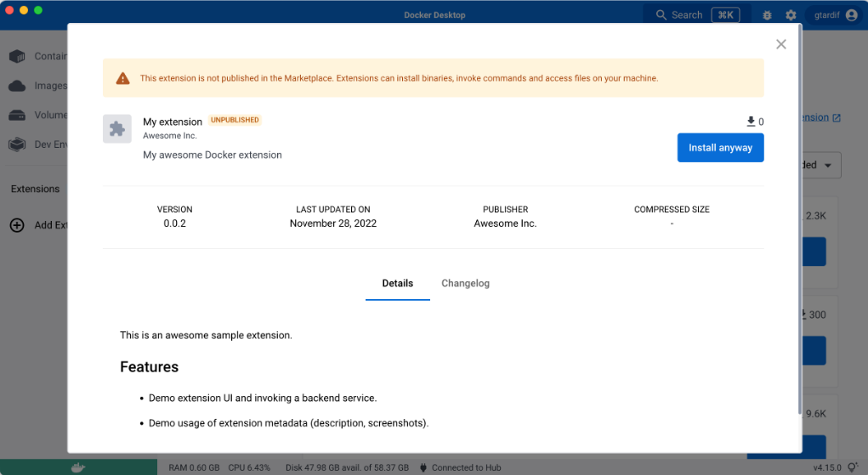The width and height of the screenshot is (868, 475).
Task: Select the Details tab
Action: 397,284
